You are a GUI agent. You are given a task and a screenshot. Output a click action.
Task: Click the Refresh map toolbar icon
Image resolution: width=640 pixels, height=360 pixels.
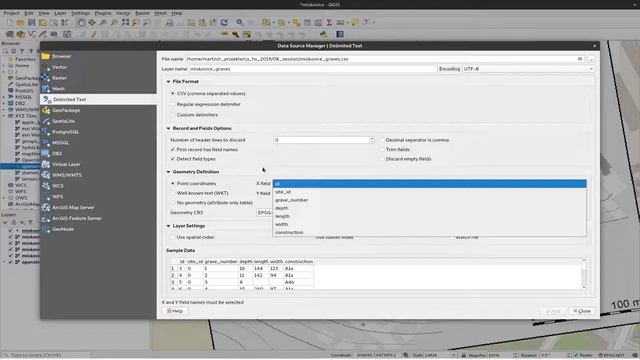point(224,22)
